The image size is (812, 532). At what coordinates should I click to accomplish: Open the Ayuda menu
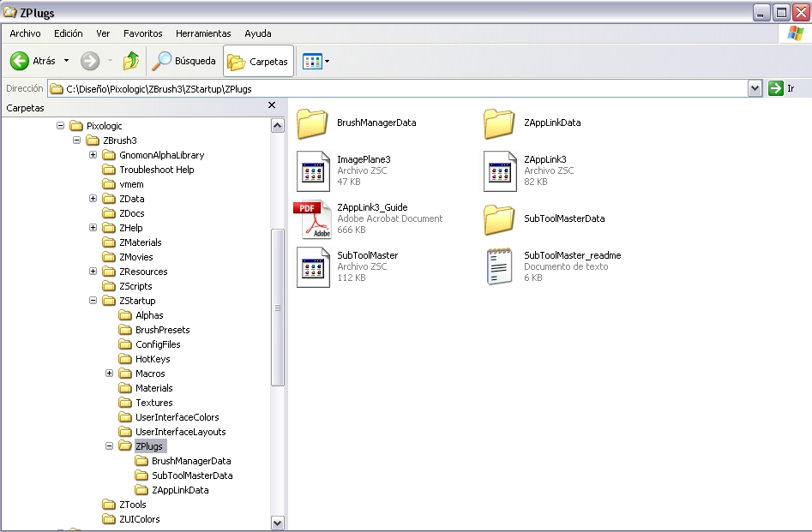tap(258, 33)
